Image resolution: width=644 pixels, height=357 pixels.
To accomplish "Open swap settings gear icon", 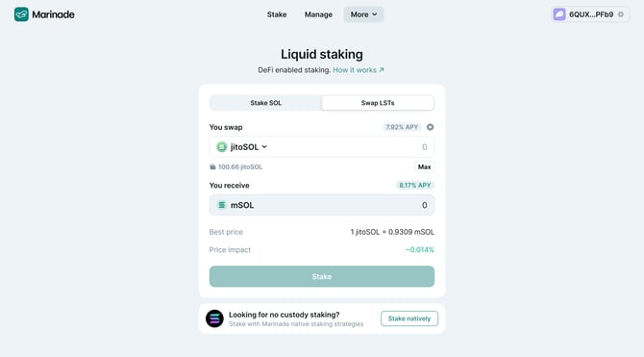I will click(x=430, y=127).
